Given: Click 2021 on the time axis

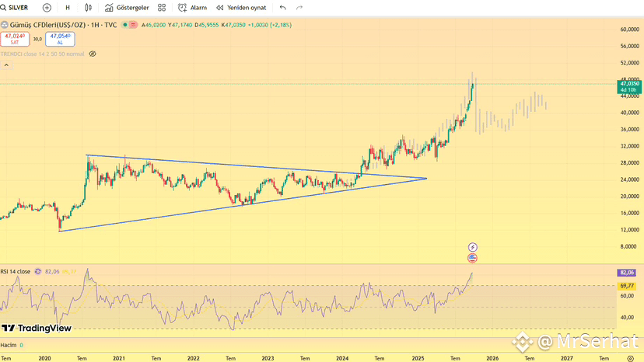Looking at the screenshot, I should [119, 358].
